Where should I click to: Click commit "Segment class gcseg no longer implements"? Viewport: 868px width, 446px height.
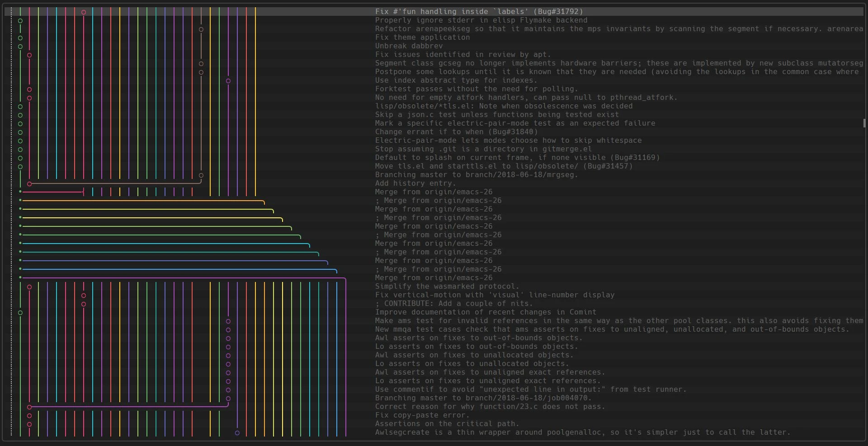[x=619, y=63]
